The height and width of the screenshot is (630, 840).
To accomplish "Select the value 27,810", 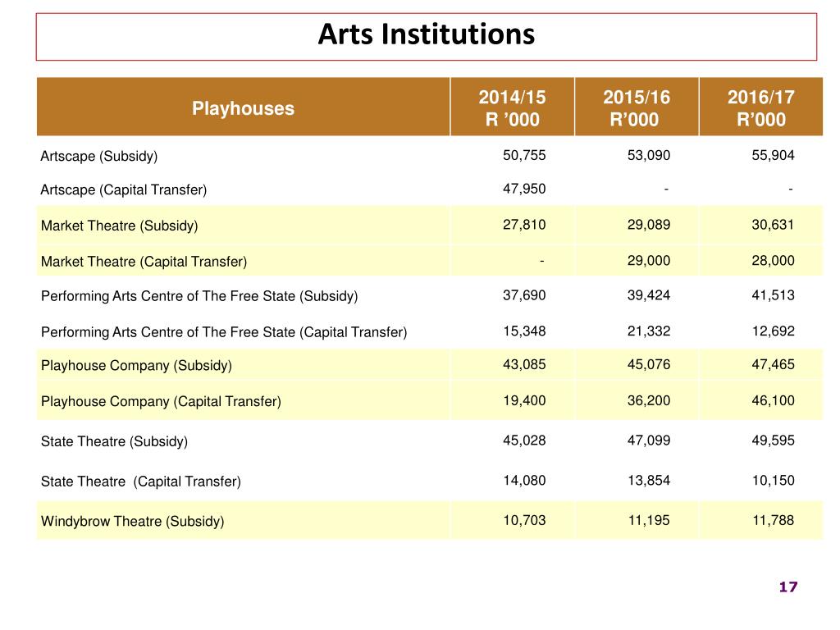I will coord(524,225).
